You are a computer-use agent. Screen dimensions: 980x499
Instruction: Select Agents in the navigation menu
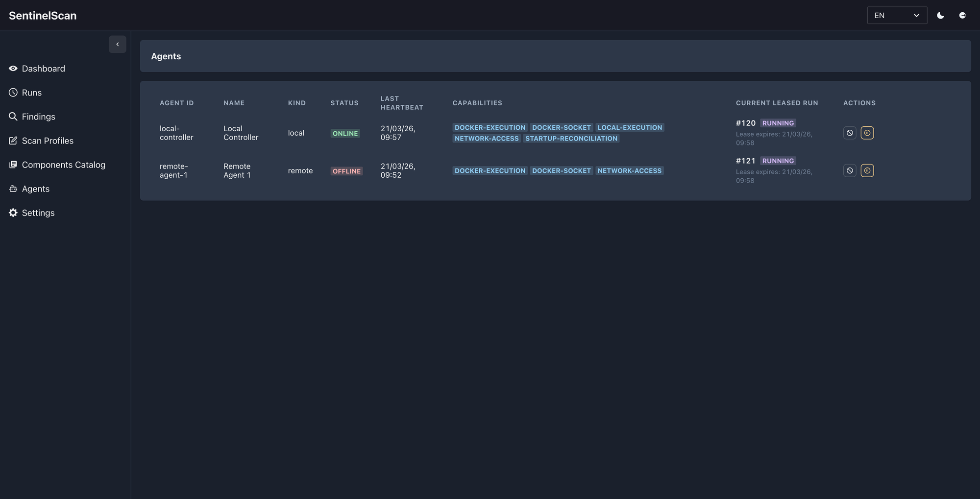click(x=35, y=189)
